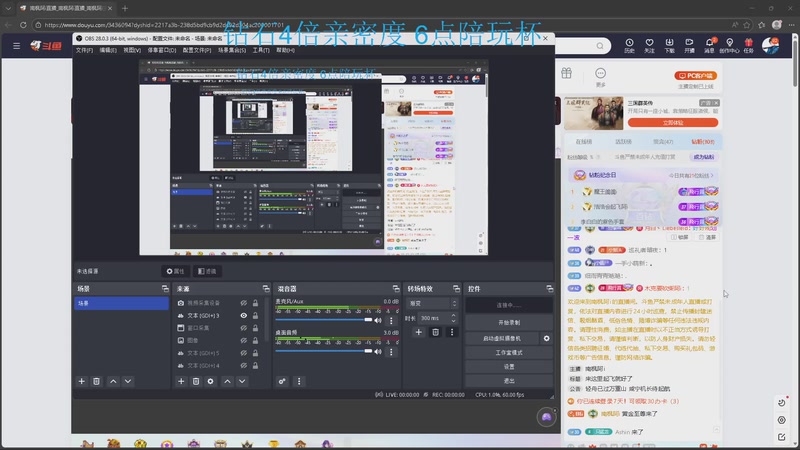The width and height of the screenshot is (800, 450).
Task: Pop out the 场景 dock panel
Action: (165, 289)
